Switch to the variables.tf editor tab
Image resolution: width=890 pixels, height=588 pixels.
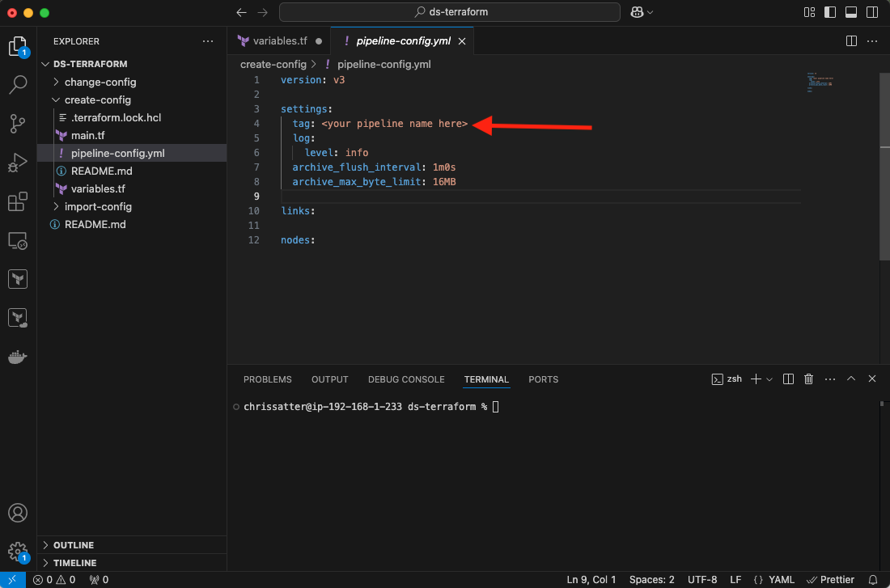click(x=280, y=40)
